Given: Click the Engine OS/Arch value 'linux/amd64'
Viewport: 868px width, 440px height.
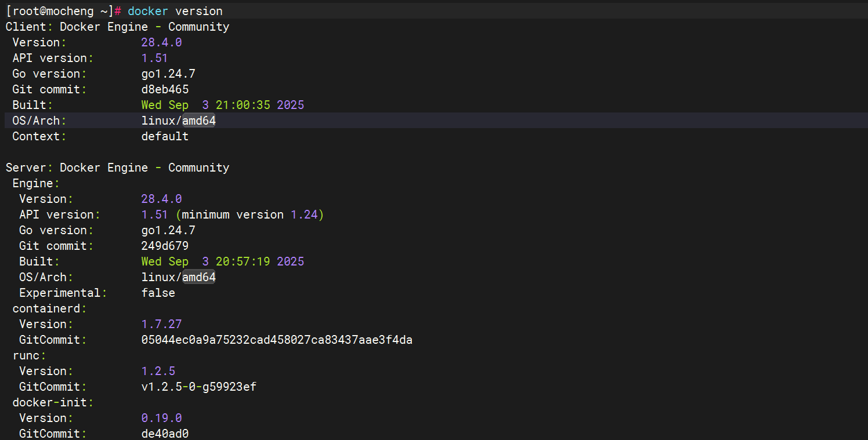Looking at the screenshot, I should pyautogui.click(x=179, y=277).
